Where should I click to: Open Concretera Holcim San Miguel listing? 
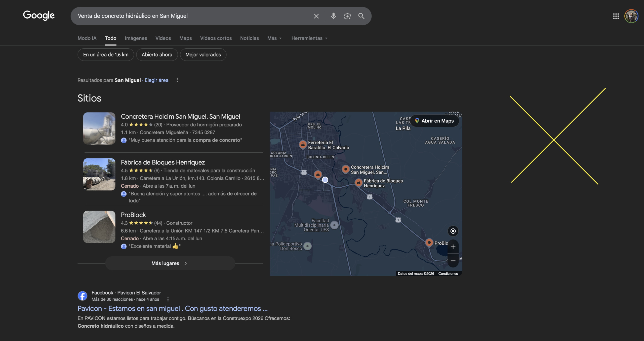(x=180, y=117)
